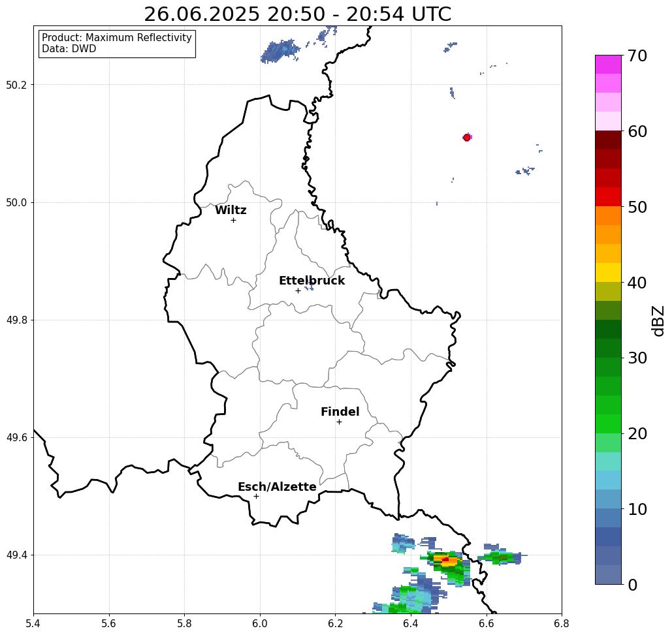Screen dimensions: 672x635
Task: Pick the cyan colorbar segment between 10 and 20
Action: pyautogui.click(x=608, y=480)
